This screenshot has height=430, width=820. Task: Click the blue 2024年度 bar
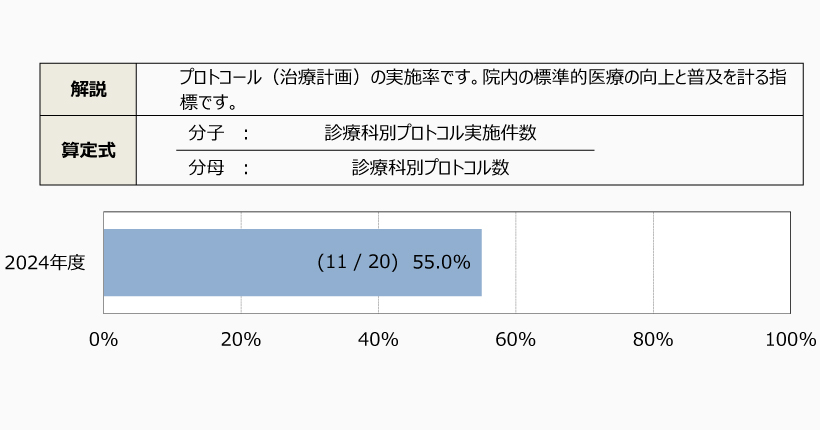[x=200, y=262]
